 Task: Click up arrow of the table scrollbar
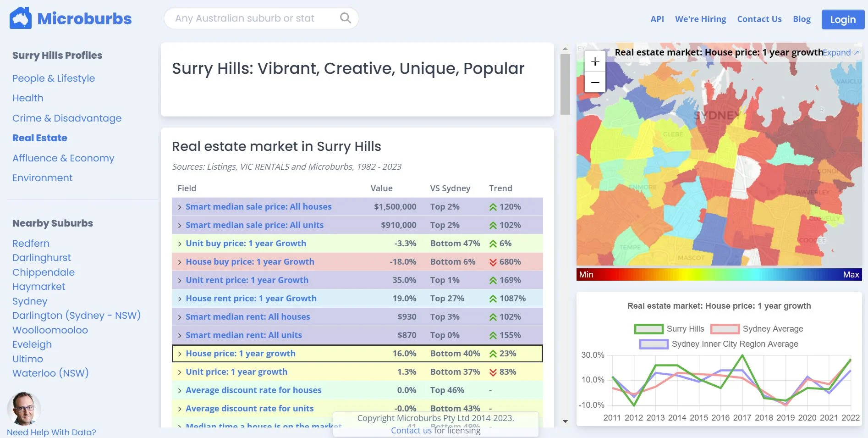[x=565, y=48]
